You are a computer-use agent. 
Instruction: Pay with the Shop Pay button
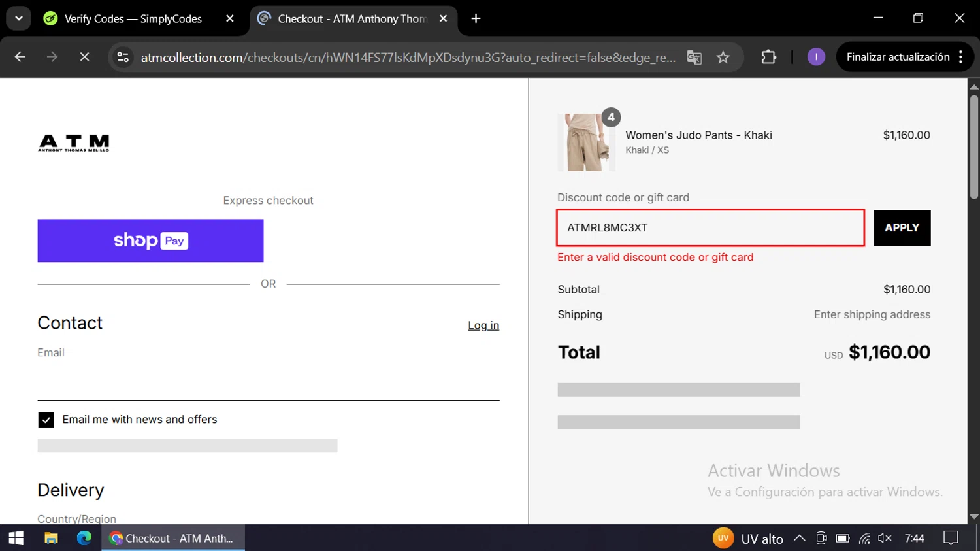point(150,241)
